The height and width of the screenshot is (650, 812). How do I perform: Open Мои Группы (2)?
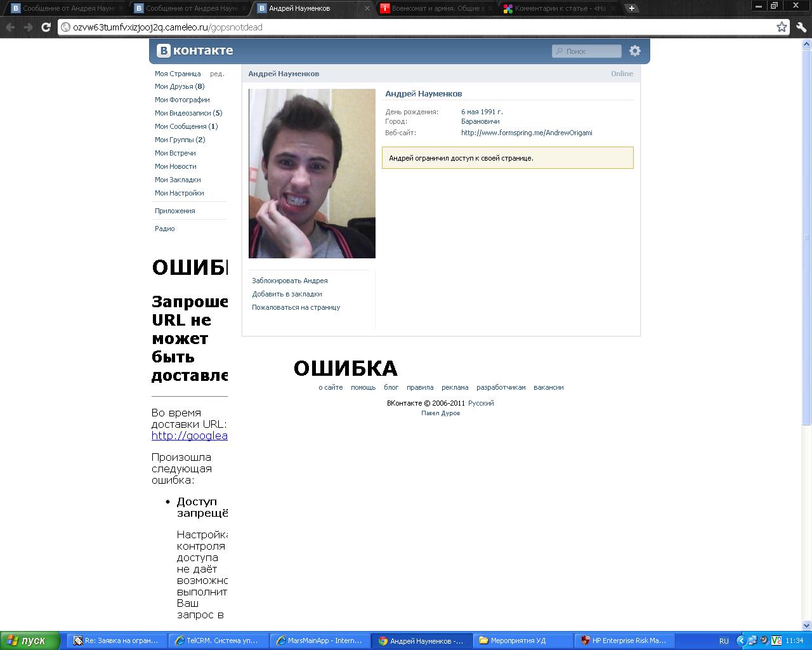click(180, 140)
